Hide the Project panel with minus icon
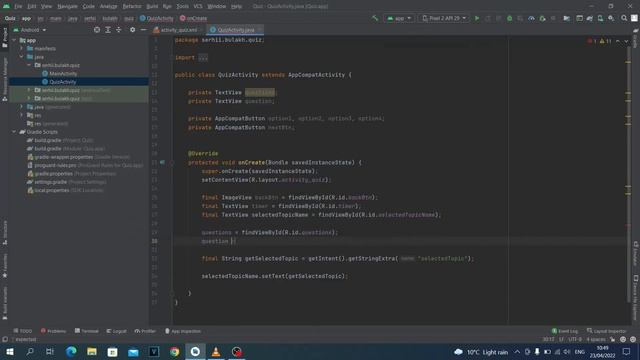Viewport: 640px width, 360px height. (143, 30)
